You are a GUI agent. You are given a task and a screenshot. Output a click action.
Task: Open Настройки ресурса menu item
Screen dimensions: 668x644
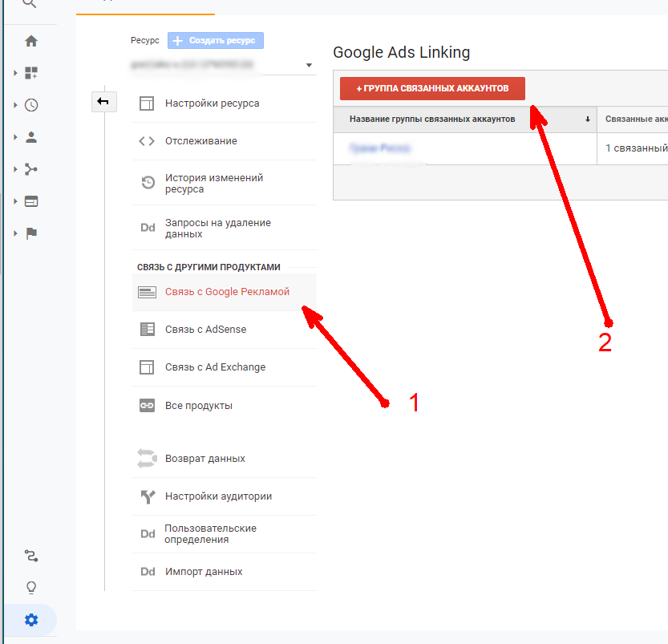tap(225, 103)
